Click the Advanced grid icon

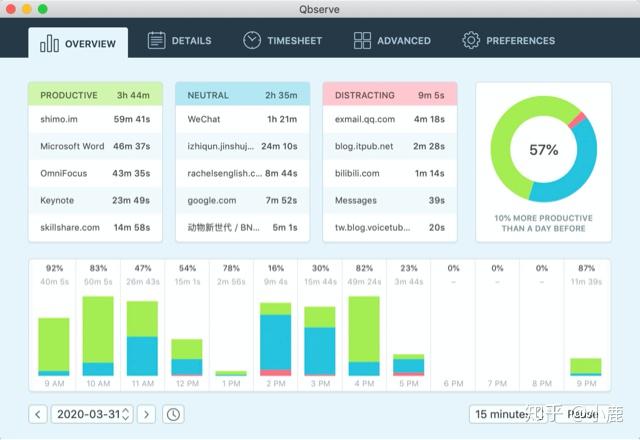tap(362, 40)
